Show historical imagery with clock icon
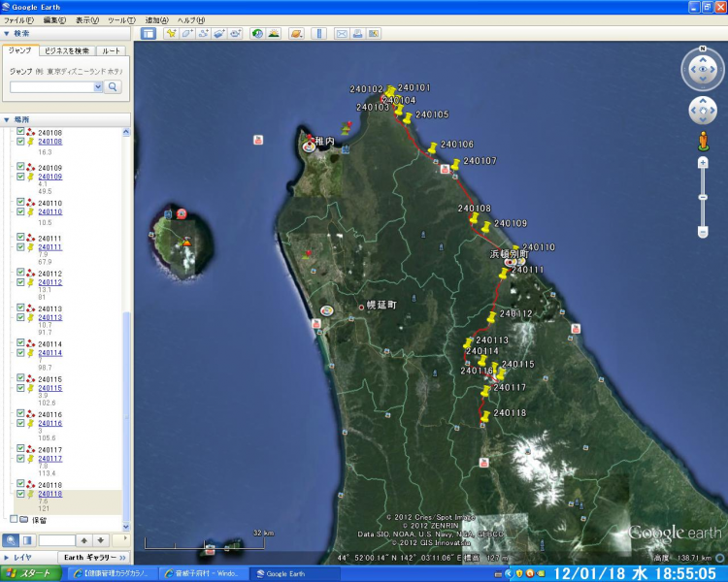This screenshot has height=582, width=728. click(x=257, y=33)
